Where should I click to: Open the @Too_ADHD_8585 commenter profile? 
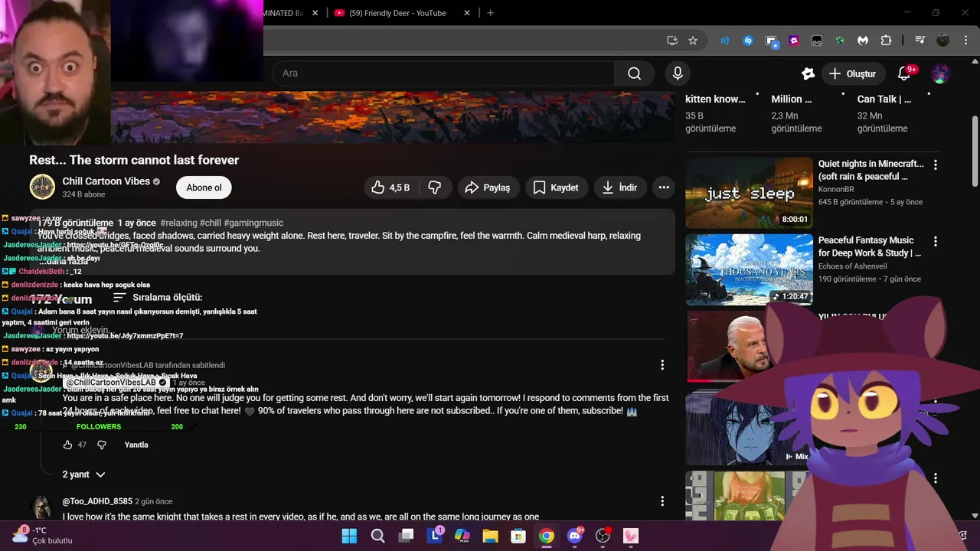click(97, 501)
